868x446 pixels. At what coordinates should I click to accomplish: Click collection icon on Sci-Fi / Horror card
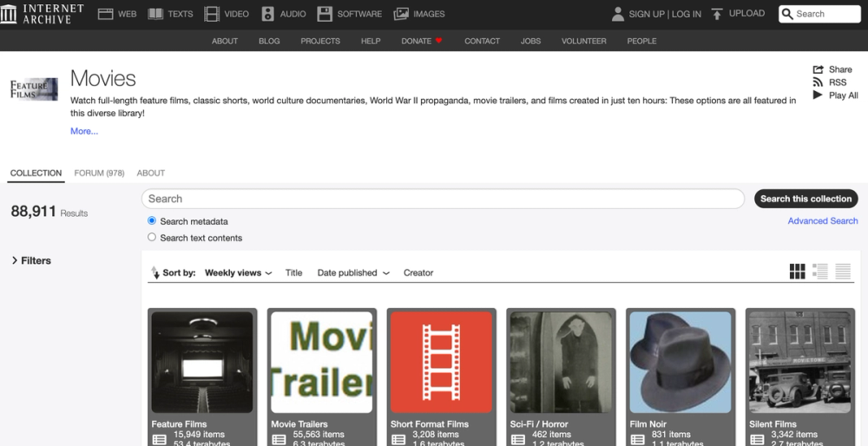point(518,439)
